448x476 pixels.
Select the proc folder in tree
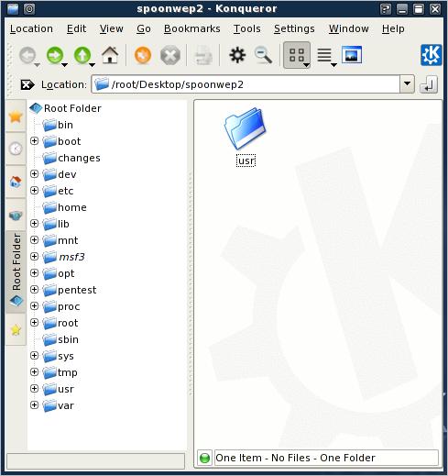[x=61, y=306]
